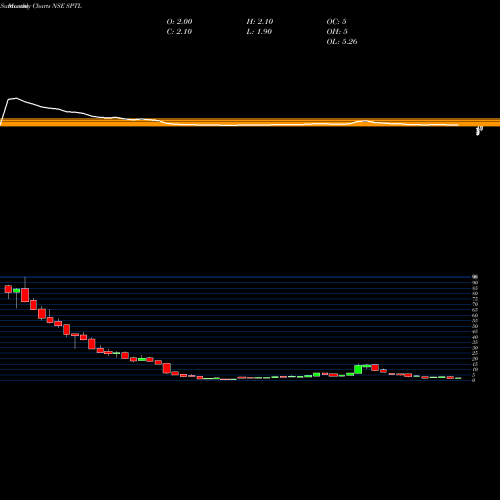Select the low price text "L: 1.90"
The width and height of the screenshot is (500, 500).
(x=259, y=31)
